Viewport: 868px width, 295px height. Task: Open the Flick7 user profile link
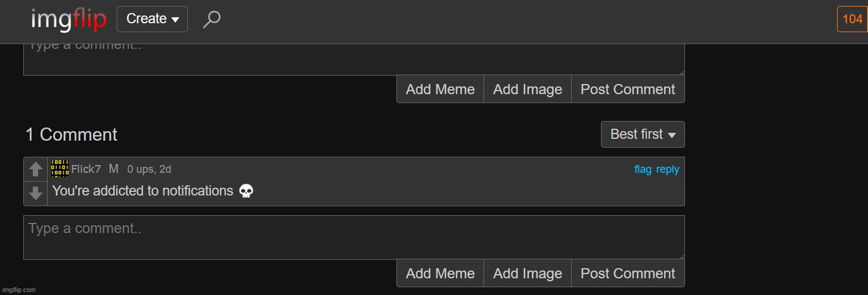click(86, 169)
